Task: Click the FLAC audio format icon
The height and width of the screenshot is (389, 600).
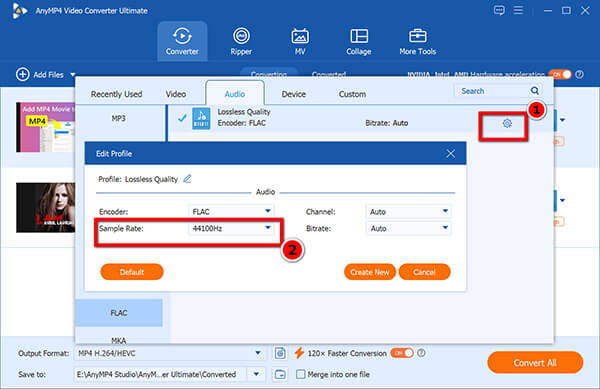Action: pyautogui.click(x=201, y=119)
